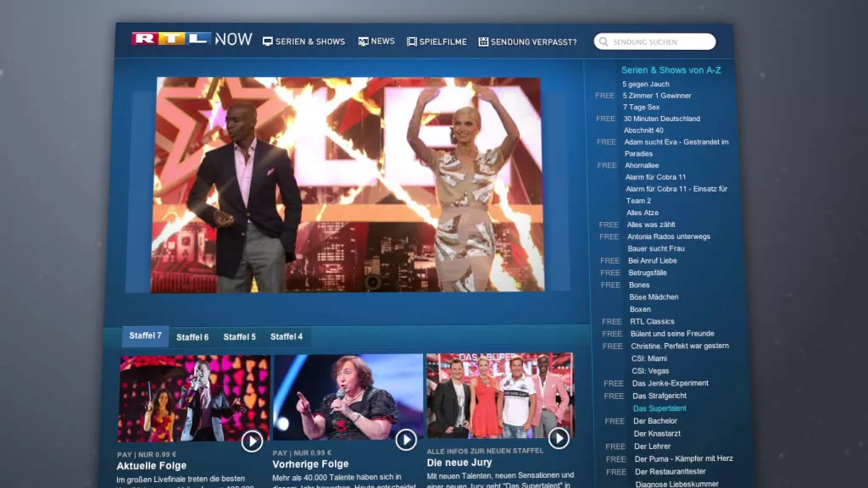Open Boxen in the show list
Screen dimensions: 868x488
[x=641, y=309]
